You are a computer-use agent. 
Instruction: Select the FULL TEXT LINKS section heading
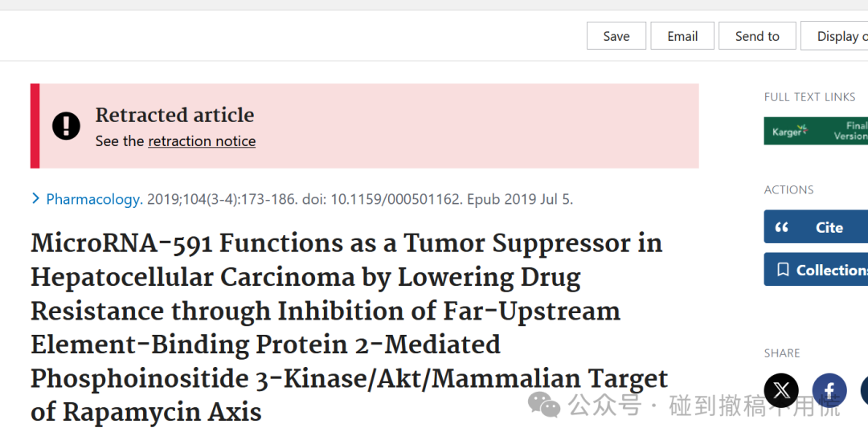[809, 96]
